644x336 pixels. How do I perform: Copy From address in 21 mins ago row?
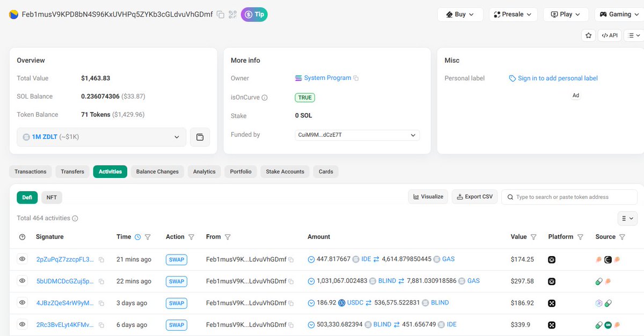point(291,260)
